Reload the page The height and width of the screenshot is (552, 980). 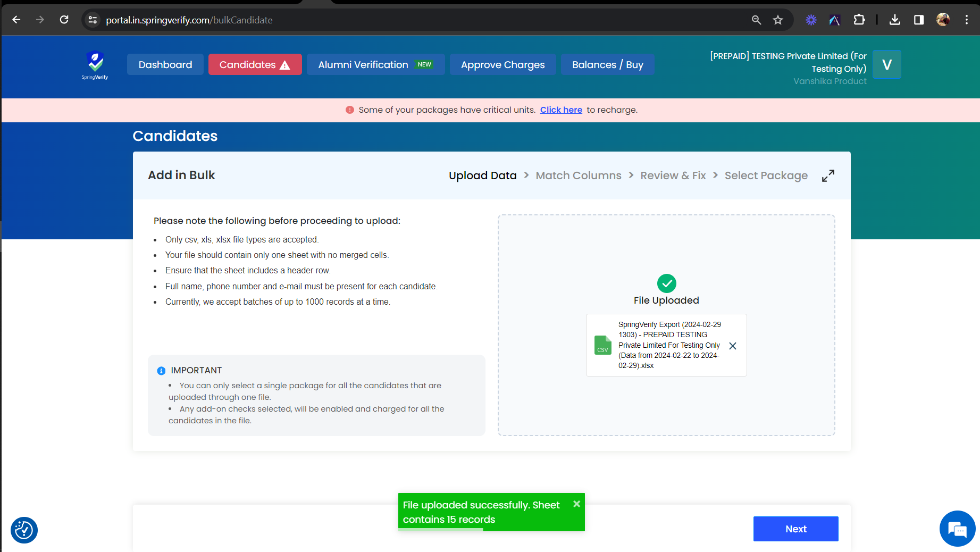(64, 20)
